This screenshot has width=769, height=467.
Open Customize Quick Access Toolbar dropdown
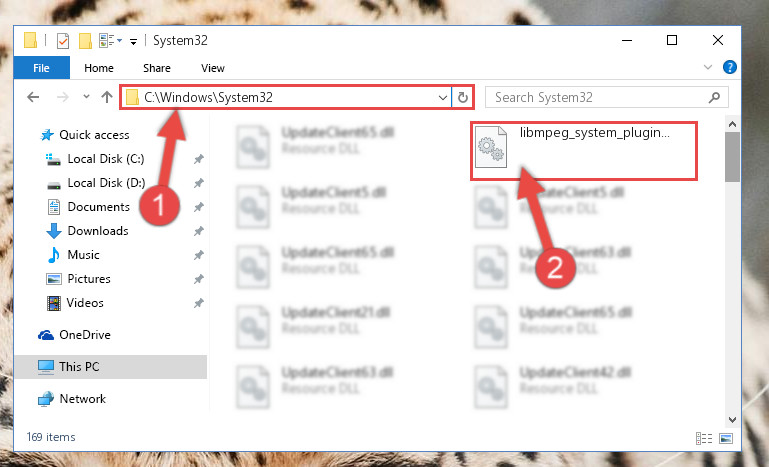(133, 42)
